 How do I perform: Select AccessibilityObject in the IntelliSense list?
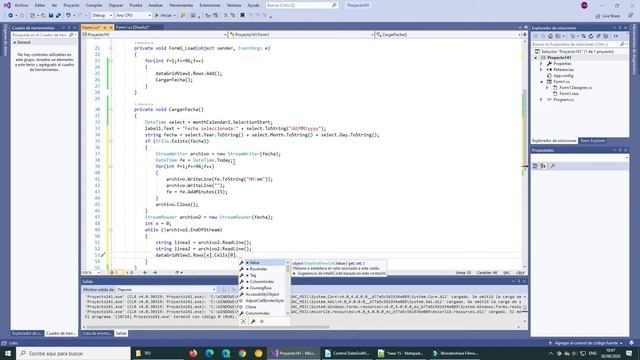(262, 294)
